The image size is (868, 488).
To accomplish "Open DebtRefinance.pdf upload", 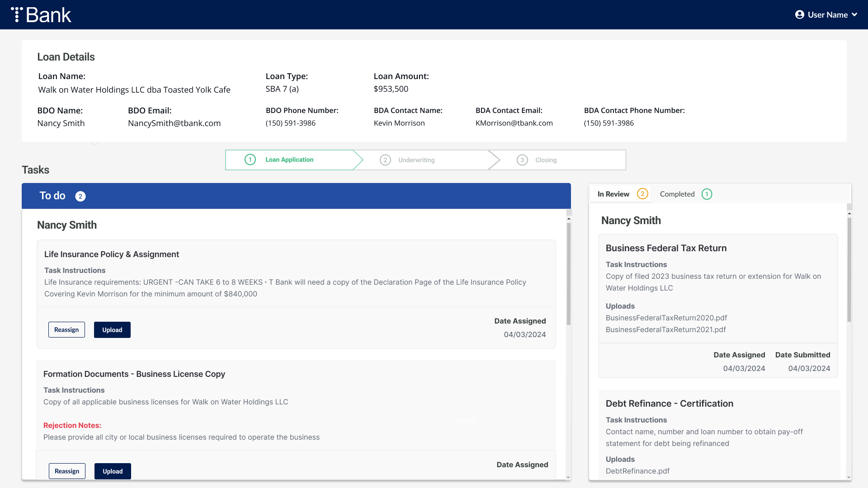I will (637, 471).
